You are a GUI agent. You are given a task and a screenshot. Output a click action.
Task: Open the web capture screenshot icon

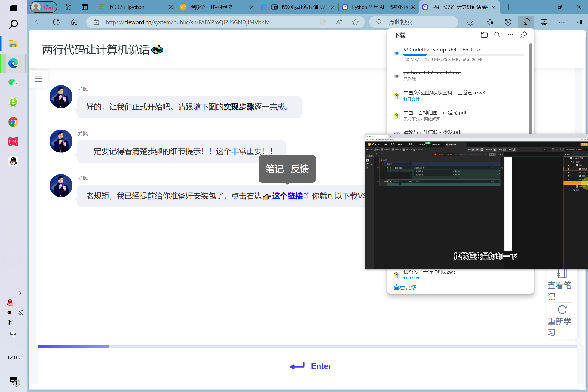[x=544, y=22]
